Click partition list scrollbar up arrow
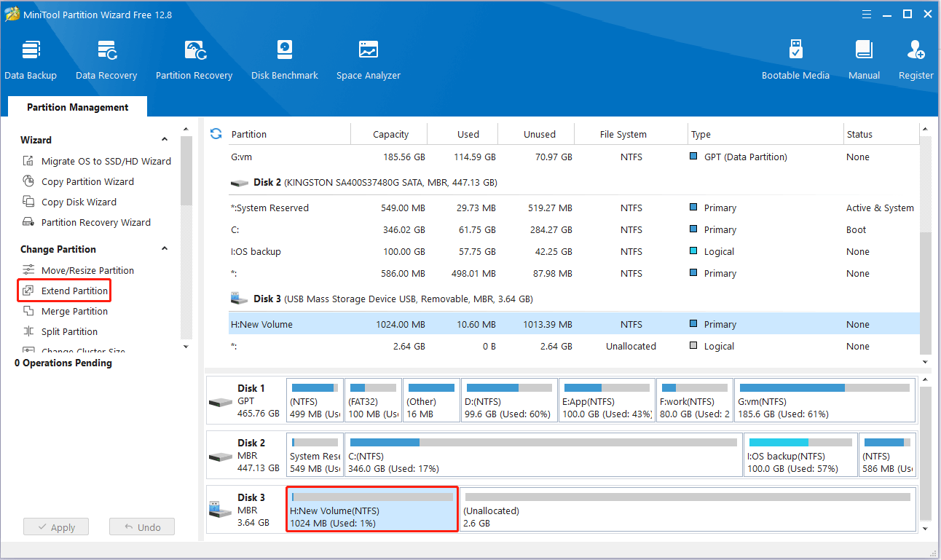 tap(926, 130)
